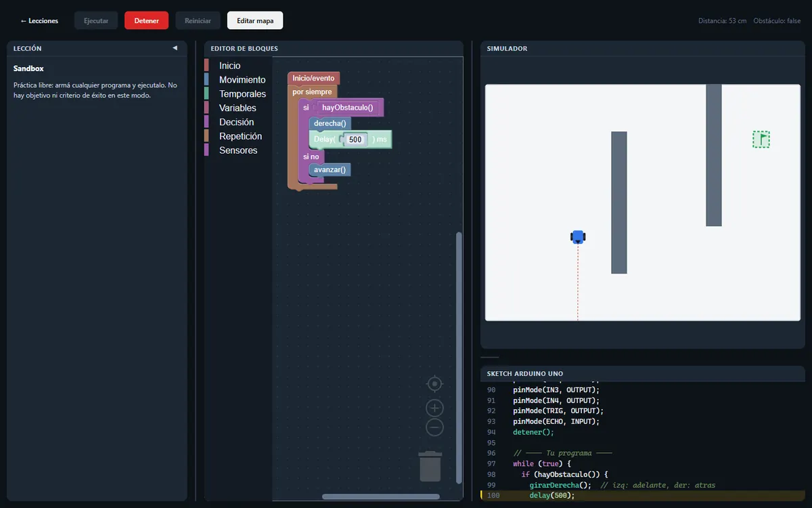812x508 pixels.
Task: Stop simulation with Detener button
Action: 146,20
